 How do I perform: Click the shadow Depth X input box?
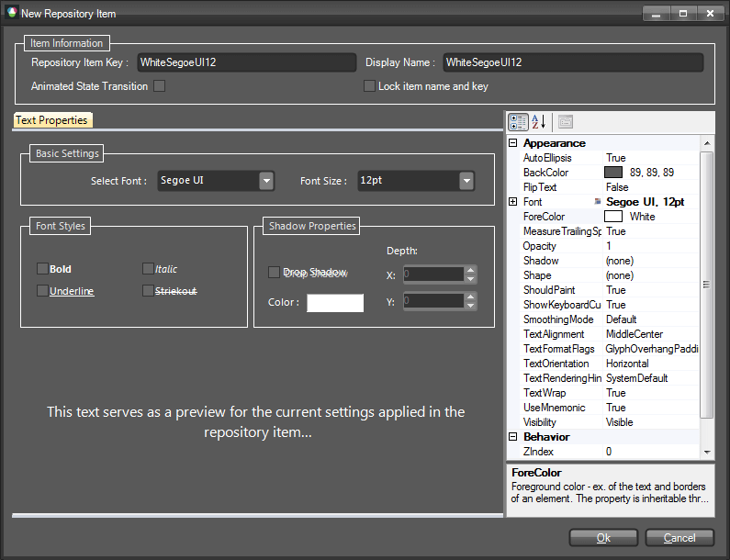[434, 274]
